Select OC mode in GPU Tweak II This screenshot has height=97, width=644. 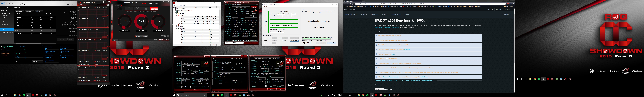[x=129, y=9]
